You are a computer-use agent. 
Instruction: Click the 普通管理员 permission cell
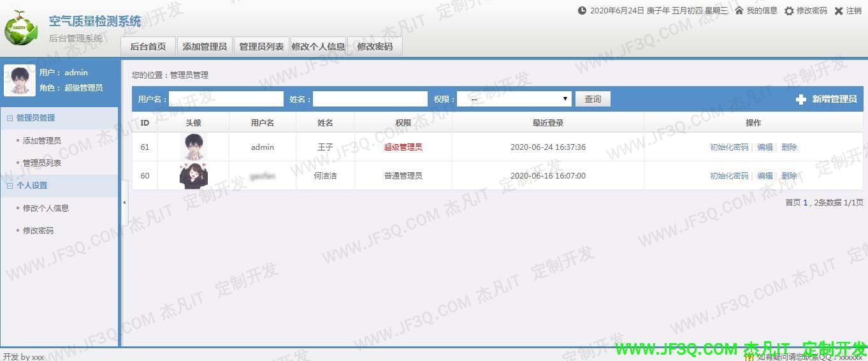403,176
